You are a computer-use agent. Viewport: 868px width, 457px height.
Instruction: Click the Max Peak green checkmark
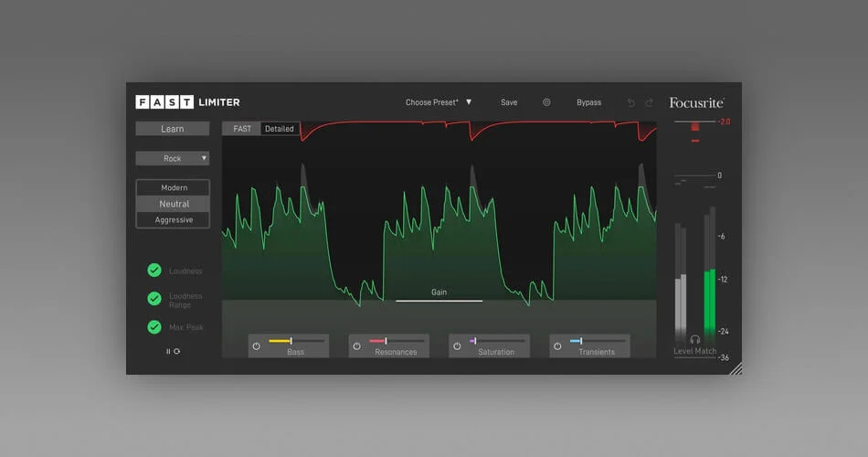point(154,327)
